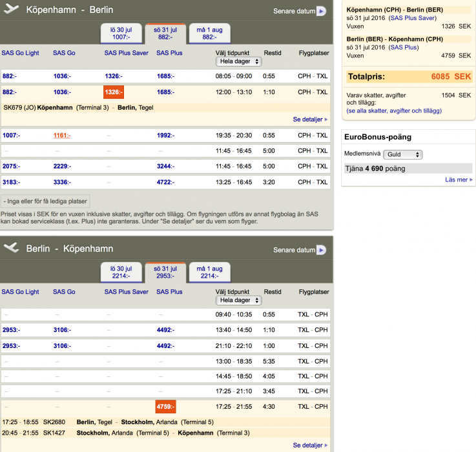
Task: Open return Hela dagen time dropdown
Action: (x=238, y=300)
